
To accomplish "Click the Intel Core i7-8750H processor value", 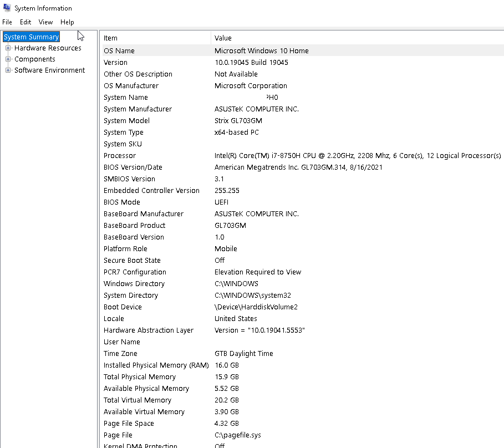I will (358, 156).
